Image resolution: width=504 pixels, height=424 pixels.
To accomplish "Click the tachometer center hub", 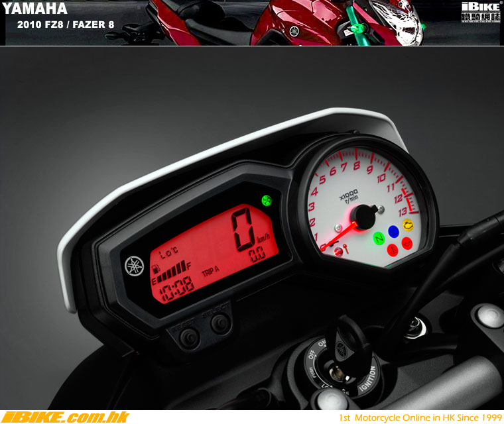I will [363, 217].
